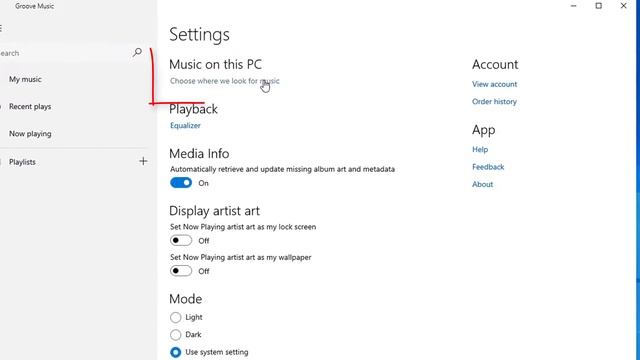This screenshot has width=640, height=360.
Task: Open Choose where we look for music
Action: (x=225, y=81)
